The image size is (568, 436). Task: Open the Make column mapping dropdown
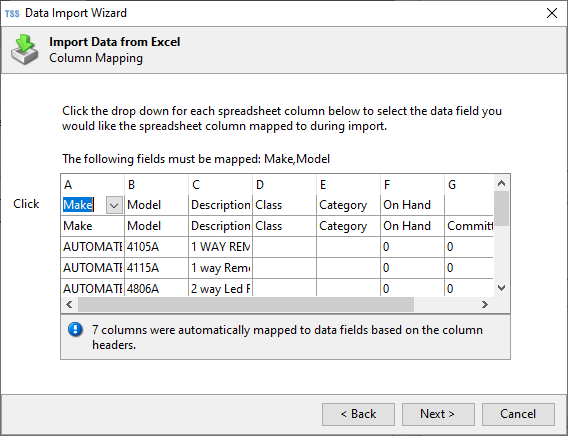point(114,205)
